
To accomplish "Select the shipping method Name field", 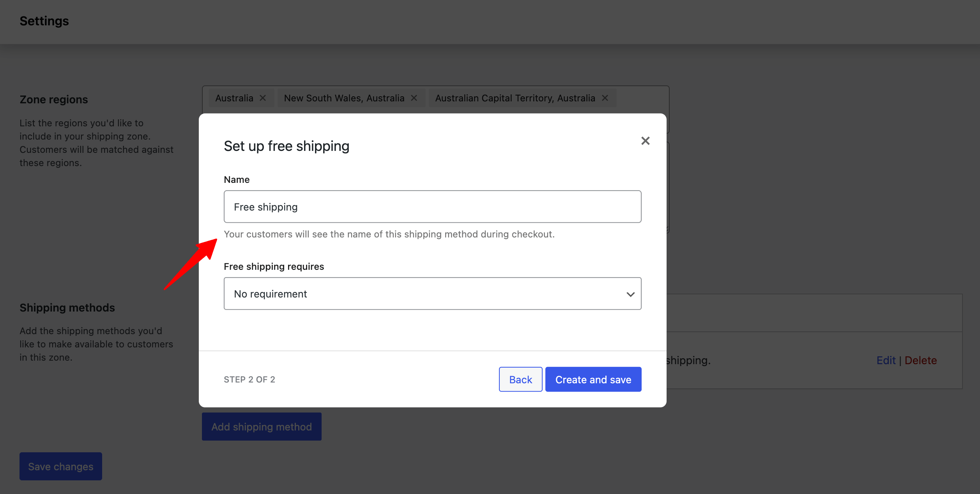I will pos(432,206).
